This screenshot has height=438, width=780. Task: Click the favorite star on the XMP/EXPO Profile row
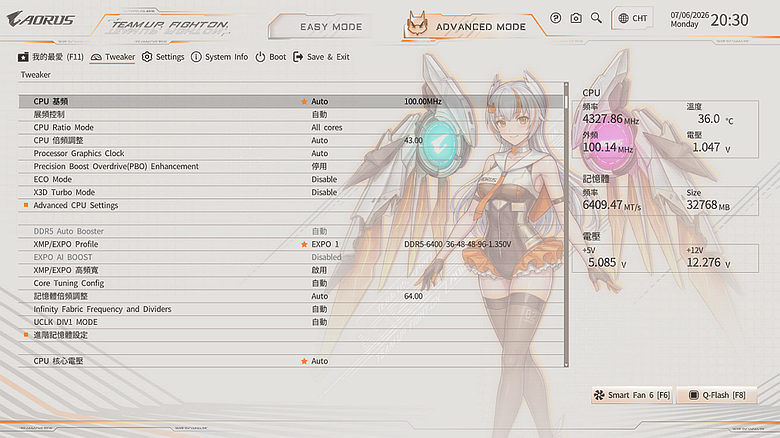click(x=304, y=244)
